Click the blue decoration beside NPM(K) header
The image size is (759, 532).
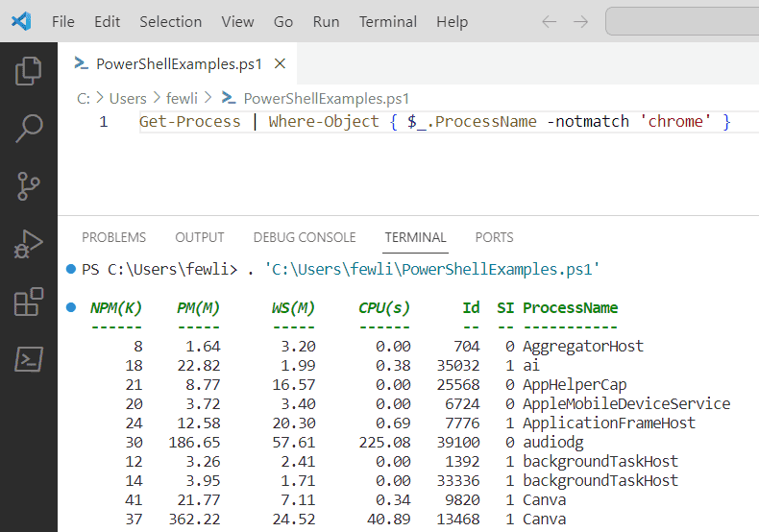[x=71, y=307]
